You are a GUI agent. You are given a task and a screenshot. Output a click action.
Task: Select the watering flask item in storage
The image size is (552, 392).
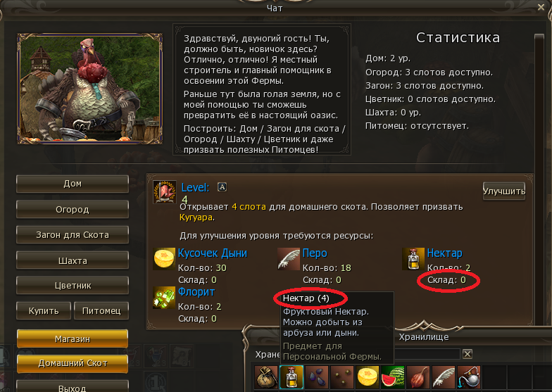pyautogui.click(x=469, y=377)
